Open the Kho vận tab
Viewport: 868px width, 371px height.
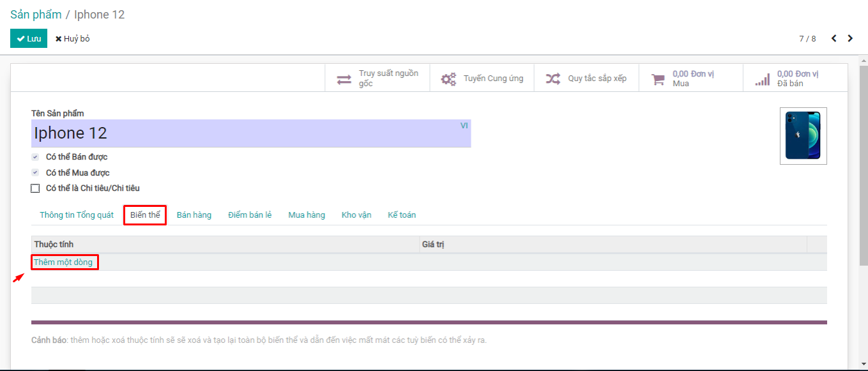click(x=356, y=215)
